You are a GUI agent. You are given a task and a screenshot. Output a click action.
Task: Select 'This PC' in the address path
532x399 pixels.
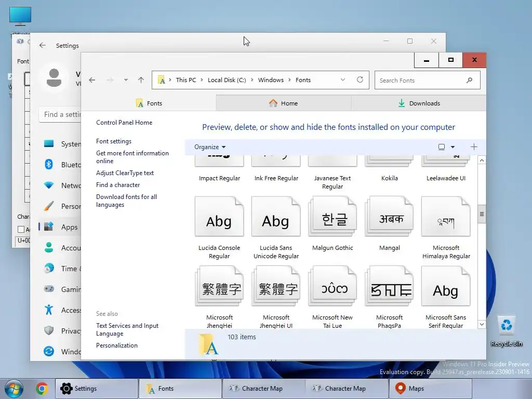pyautogui.click(x=186, y=80)
